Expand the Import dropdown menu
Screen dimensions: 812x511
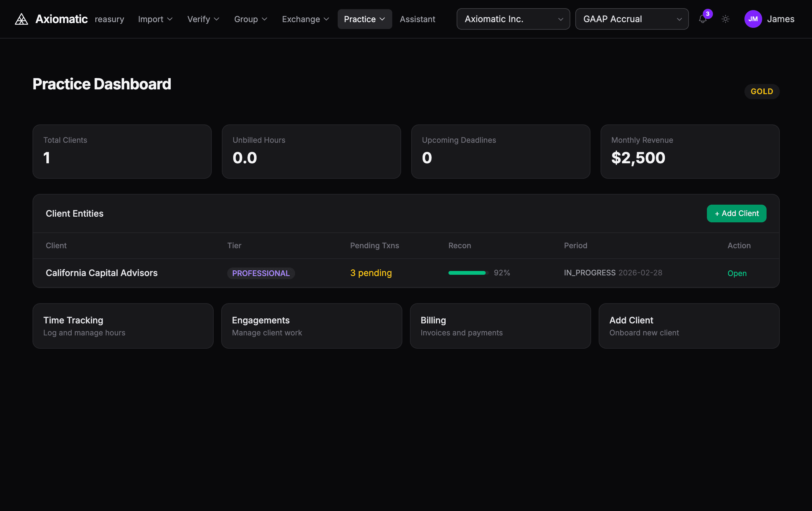coord(155,19)
